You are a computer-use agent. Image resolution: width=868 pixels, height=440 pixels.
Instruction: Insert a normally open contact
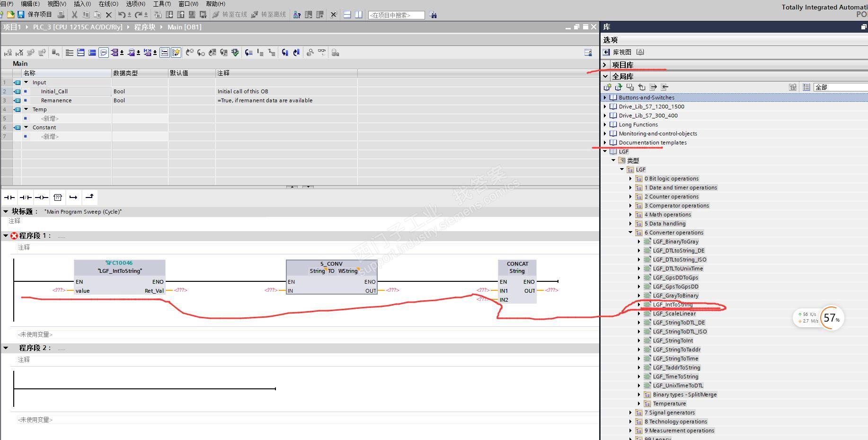pyautogui.click(x=9, y=197)
